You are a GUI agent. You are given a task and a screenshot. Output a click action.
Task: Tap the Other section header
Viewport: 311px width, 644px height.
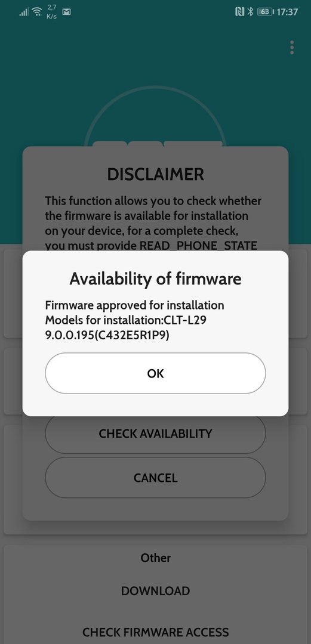click(155, 558)
